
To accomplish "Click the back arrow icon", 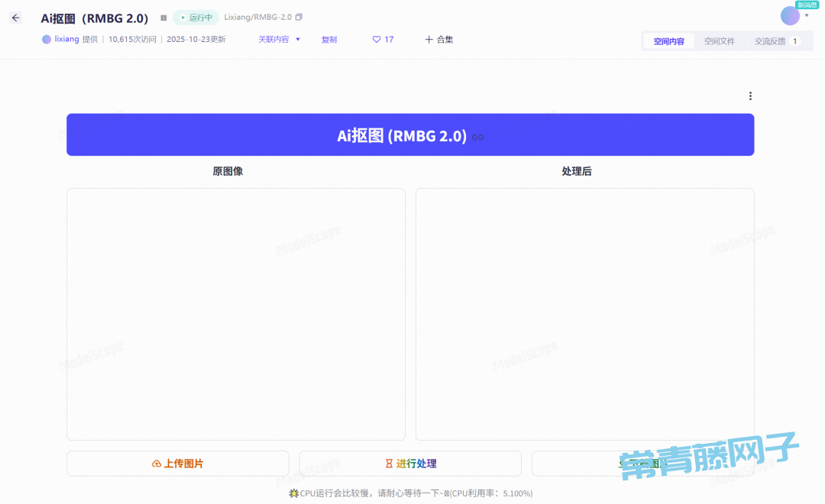I will [x=15, y=18].
